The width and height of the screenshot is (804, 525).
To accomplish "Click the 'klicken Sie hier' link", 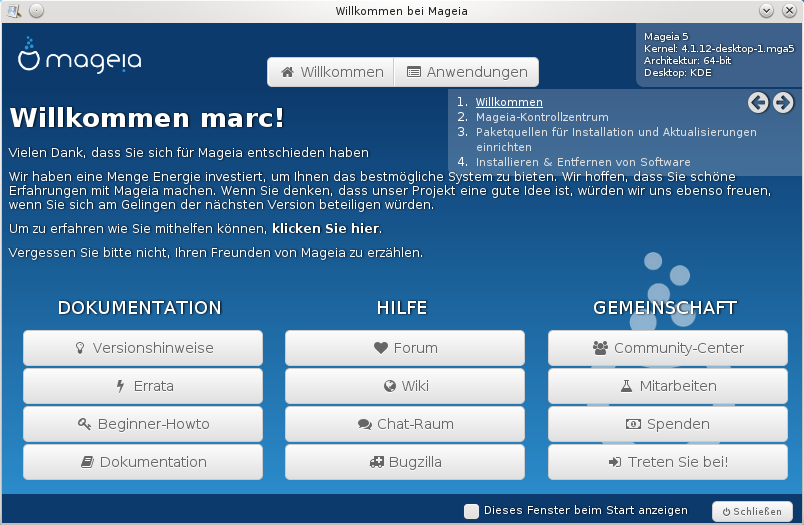I will click(326, 229).
